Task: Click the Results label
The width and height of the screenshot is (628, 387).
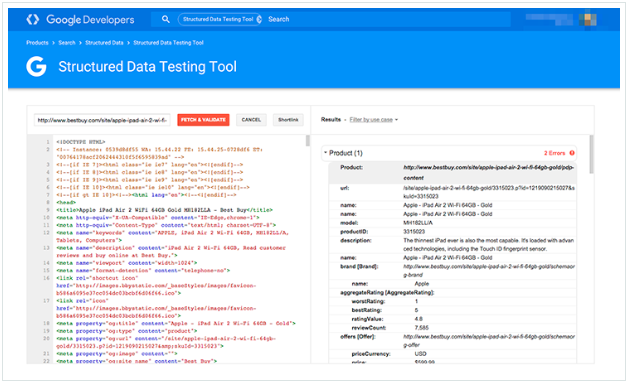Action: point(331,119)
